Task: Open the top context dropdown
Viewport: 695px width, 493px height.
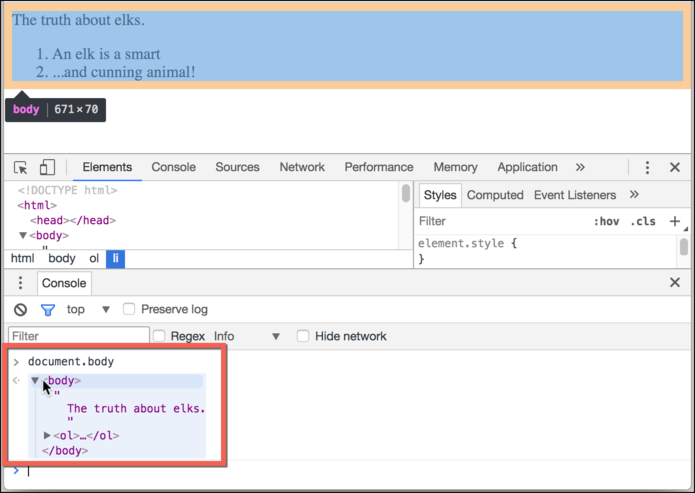Action: coord(88,310)
